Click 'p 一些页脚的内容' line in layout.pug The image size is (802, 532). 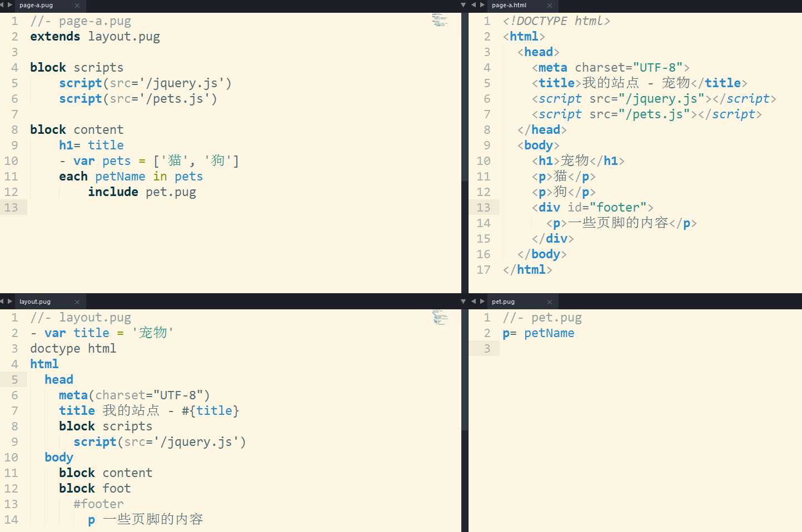[x=146, y=520]
